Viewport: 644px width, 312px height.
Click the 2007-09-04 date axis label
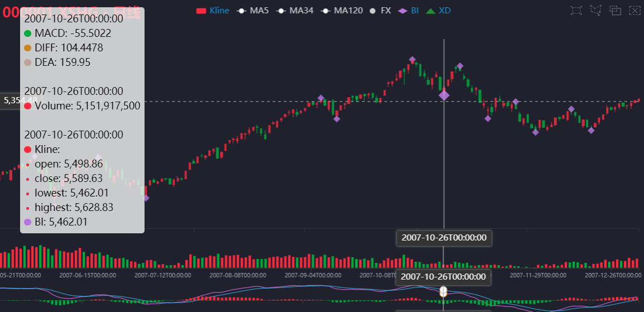pyautogui.click(x=313, y=275)
